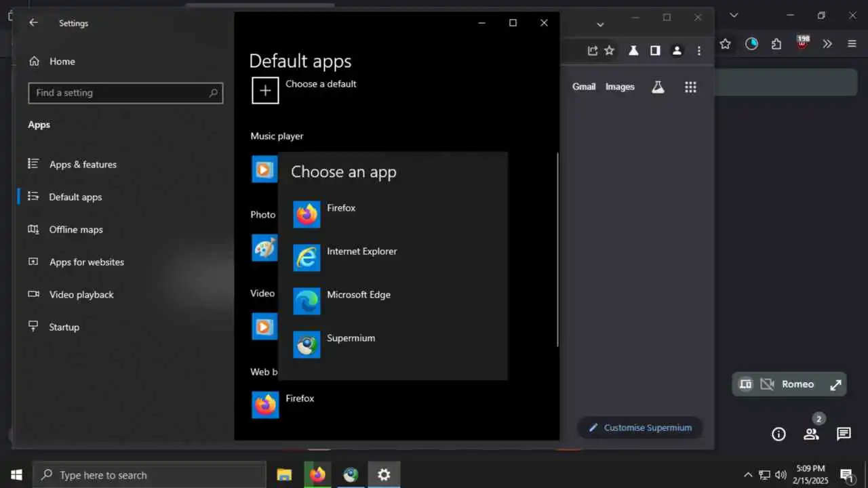Open Video playback settings
868x488 pixels.
(x=71, y=294)
